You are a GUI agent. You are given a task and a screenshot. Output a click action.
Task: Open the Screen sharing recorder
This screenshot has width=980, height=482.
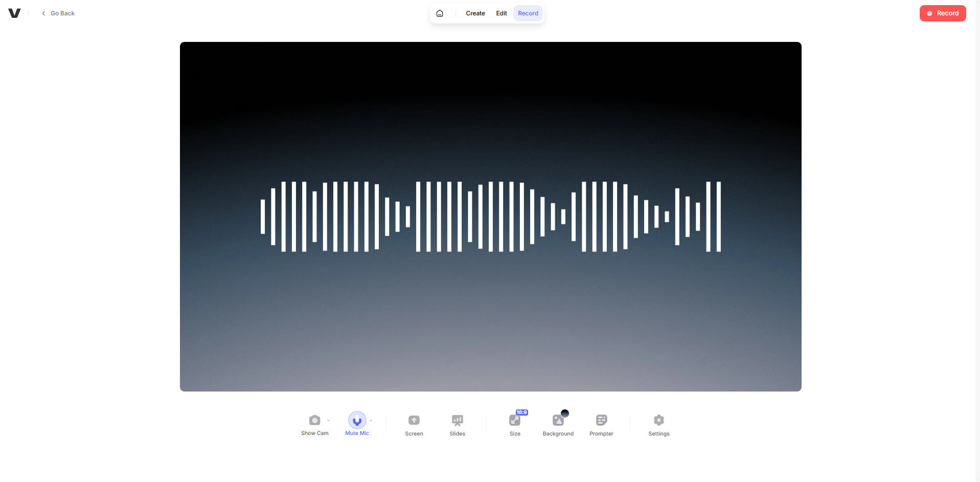pos(414,424)
